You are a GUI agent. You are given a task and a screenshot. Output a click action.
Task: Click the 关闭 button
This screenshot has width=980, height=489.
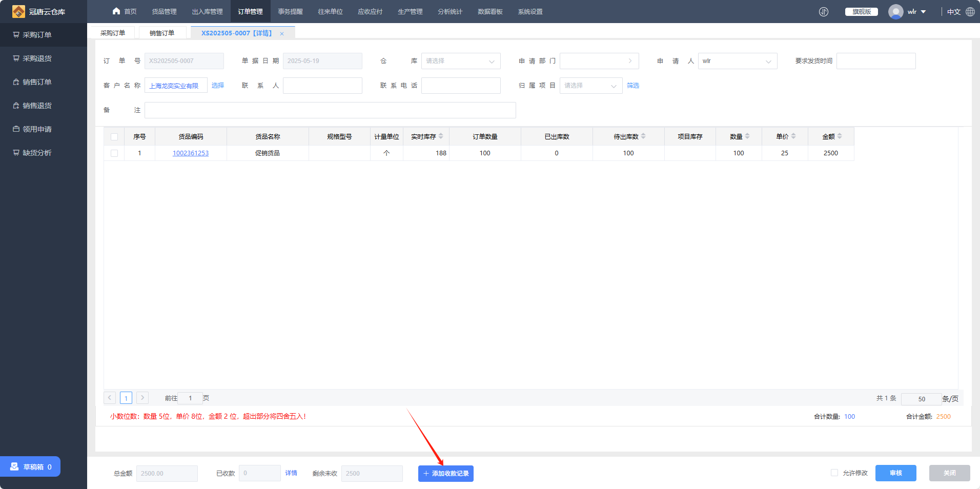coord(950,473)
